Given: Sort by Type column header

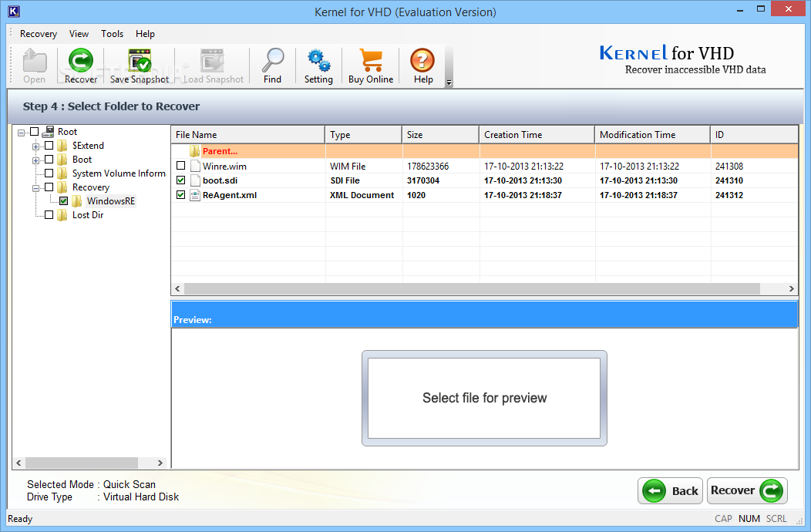Looking at the screenshot, I should click(x=364, y=135).
